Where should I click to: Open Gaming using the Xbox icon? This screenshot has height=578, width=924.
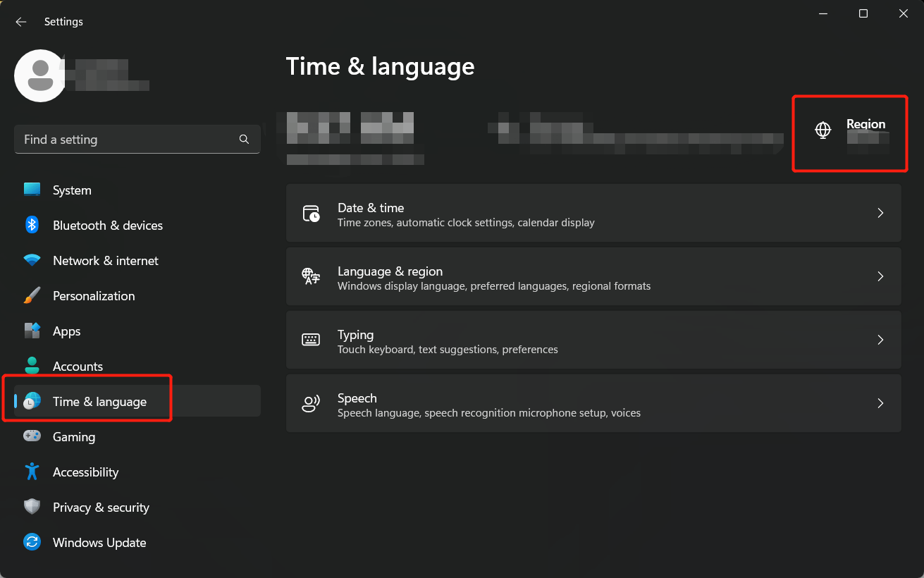pos(32,436)
